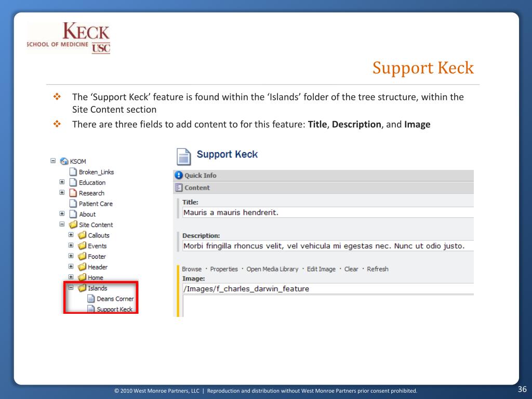Expand the About tree node
The width and height of the screenshot is (532, 399).
62,214
